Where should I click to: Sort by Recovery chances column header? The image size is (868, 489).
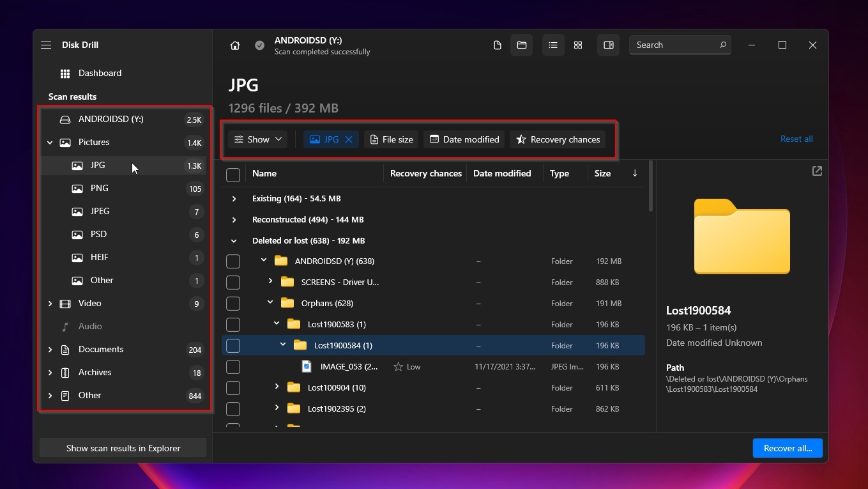pyautogui.click(x=426, y=173)
